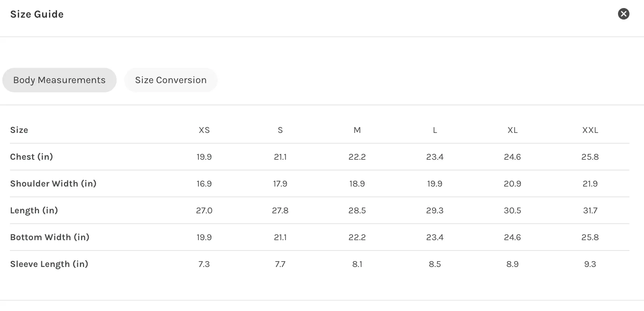Select the Body Measurements tab

tap(59, 80)
